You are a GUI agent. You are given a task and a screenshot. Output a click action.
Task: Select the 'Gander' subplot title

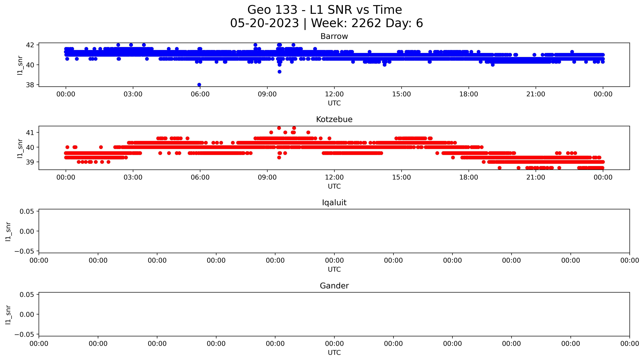tap(334, 286)
